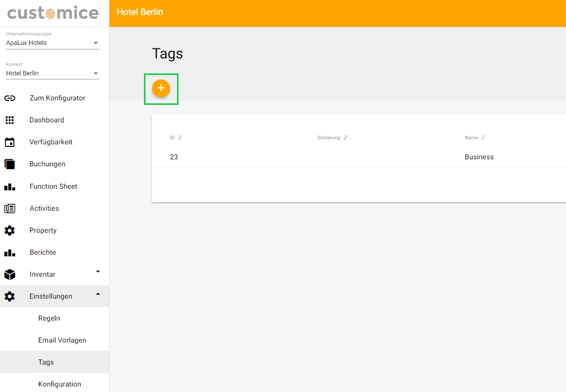The height and width of the screenshot is (392, 566).
Task: Open Zum Konfigurator menu entry
Action: click(x=57, y=98)
